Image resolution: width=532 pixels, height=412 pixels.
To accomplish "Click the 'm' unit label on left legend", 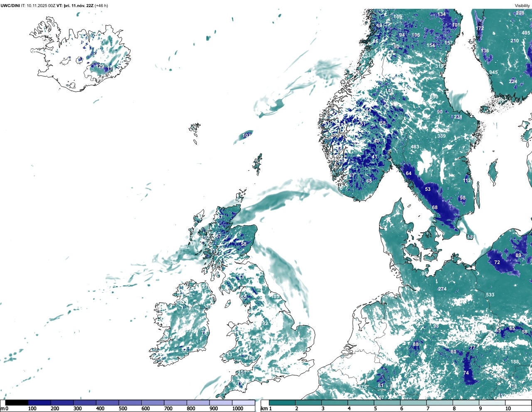I will (2, 409).
